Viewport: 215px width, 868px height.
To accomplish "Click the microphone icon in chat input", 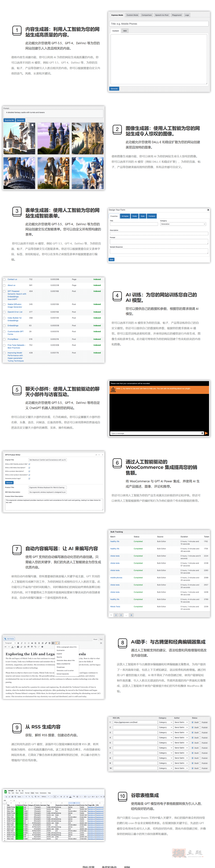I will [202, 433].
